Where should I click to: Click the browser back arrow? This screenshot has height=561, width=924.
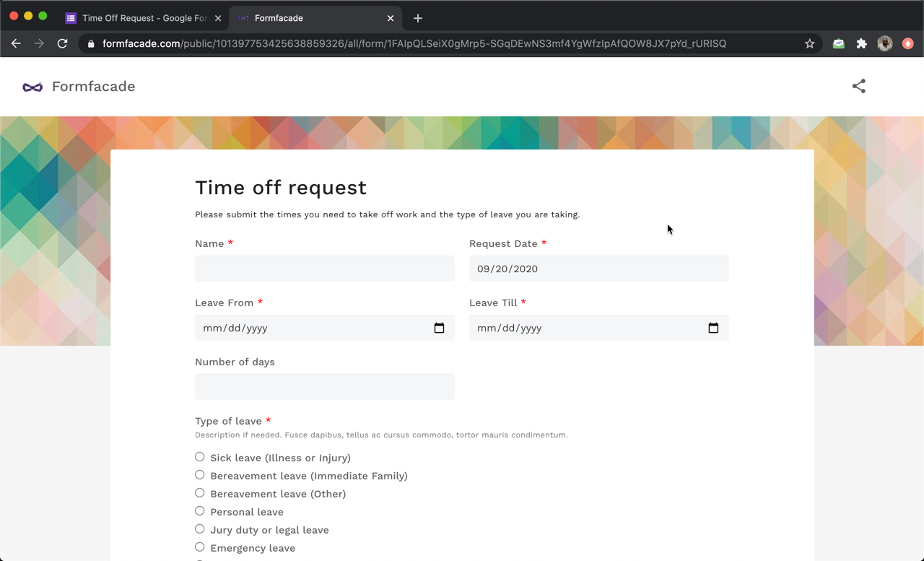(x=16, y=44)
